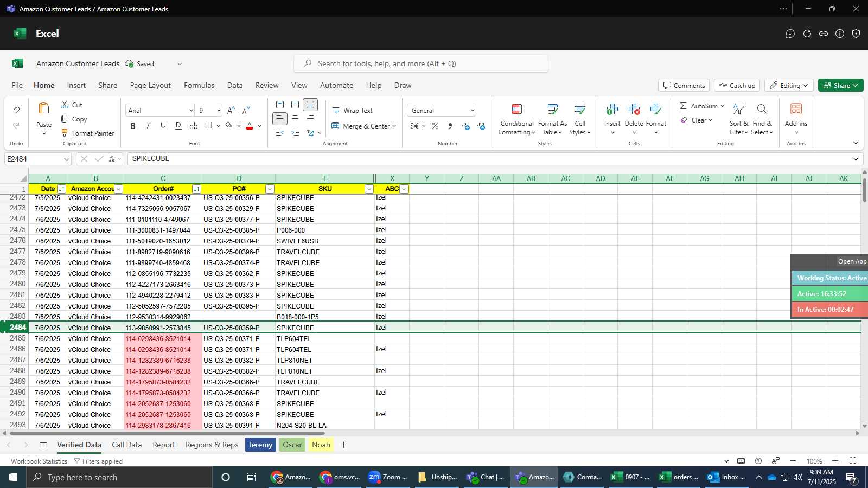This screenshot has width=868, height=488.
Task: Click the Comments button
Action: point(684,85)
